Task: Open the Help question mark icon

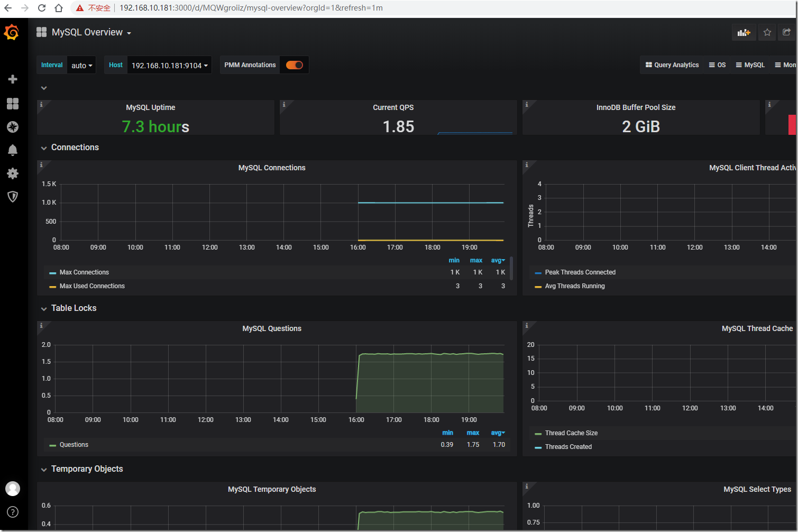Action: tap(13, 512)
